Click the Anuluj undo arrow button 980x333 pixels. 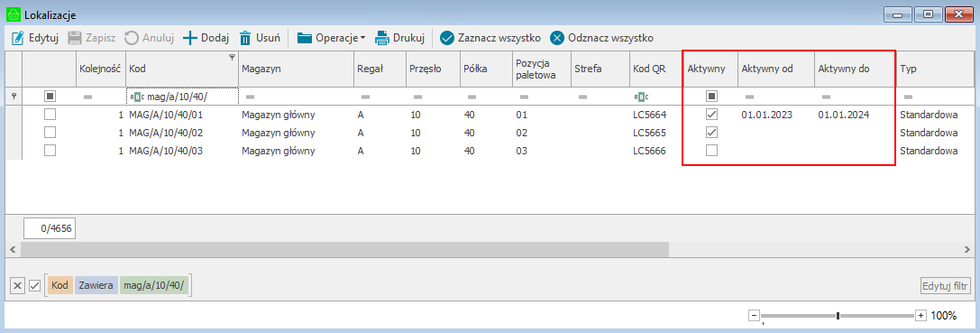[x=149, y=38]
